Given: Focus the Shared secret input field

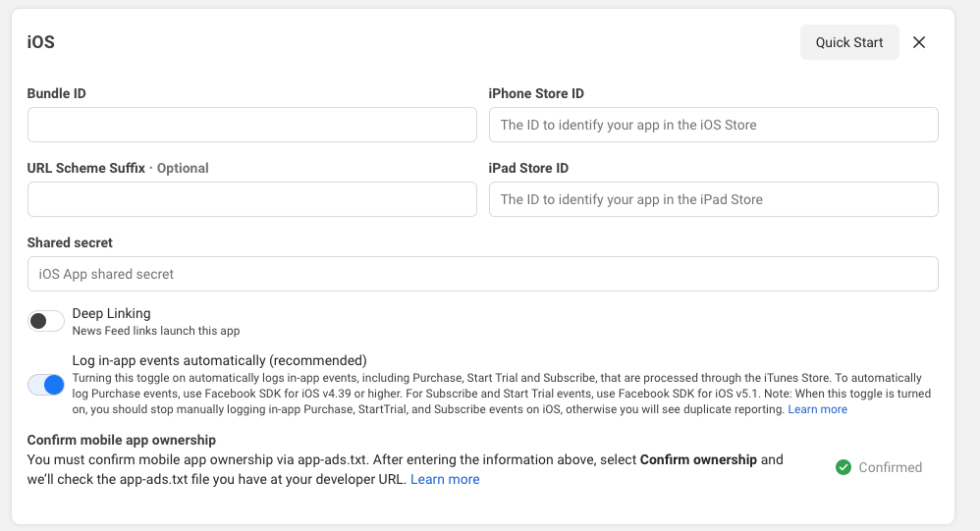Looking at the screenshot, I should 482,274.
